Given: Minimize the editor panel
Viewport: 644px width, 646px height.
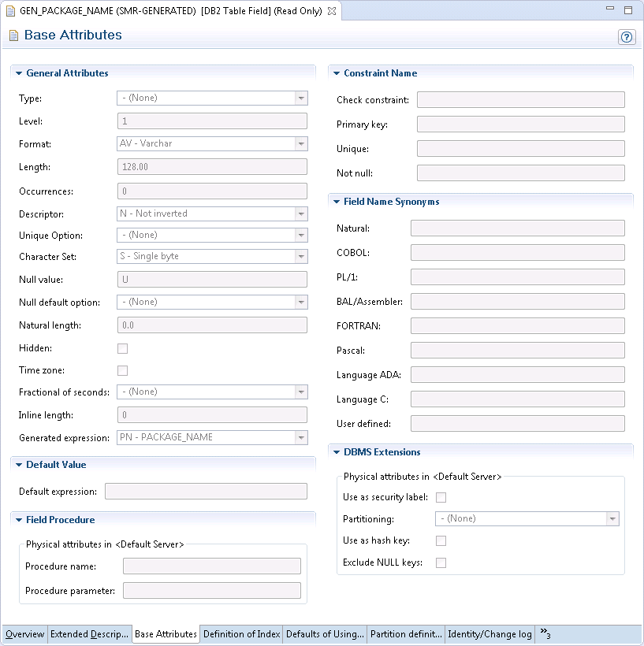Looking at the screenshot, I should tap(610, 10).
